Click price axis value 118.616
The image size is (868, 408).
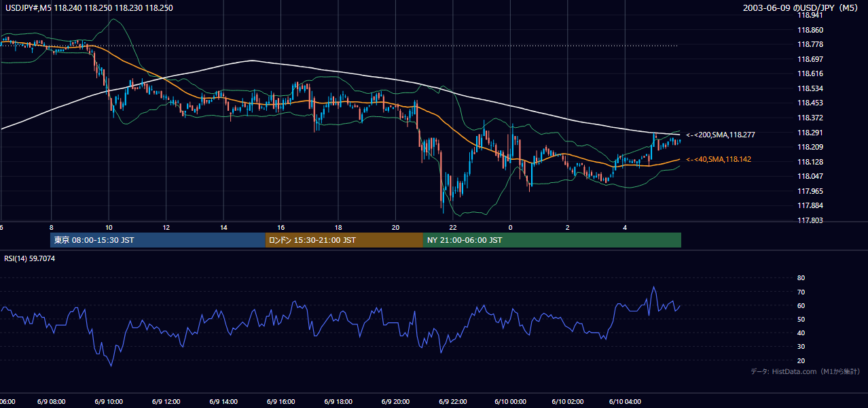[811, 74]
